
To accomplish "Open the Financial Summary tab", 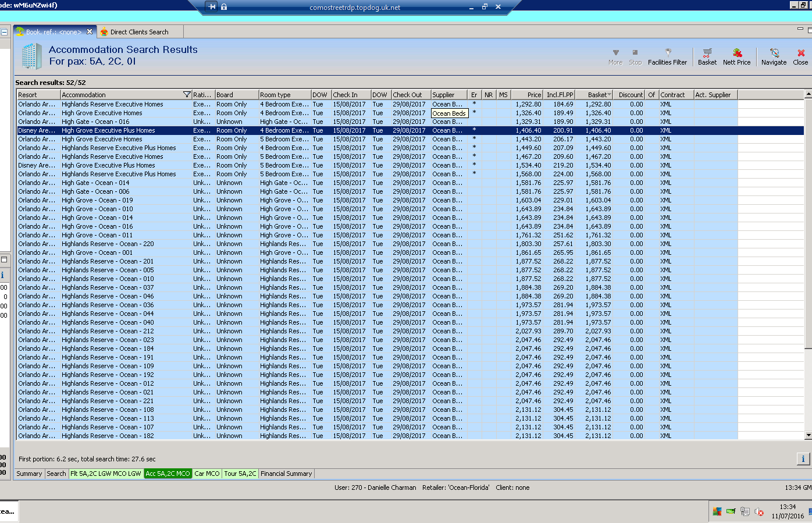I will (286, 474).
